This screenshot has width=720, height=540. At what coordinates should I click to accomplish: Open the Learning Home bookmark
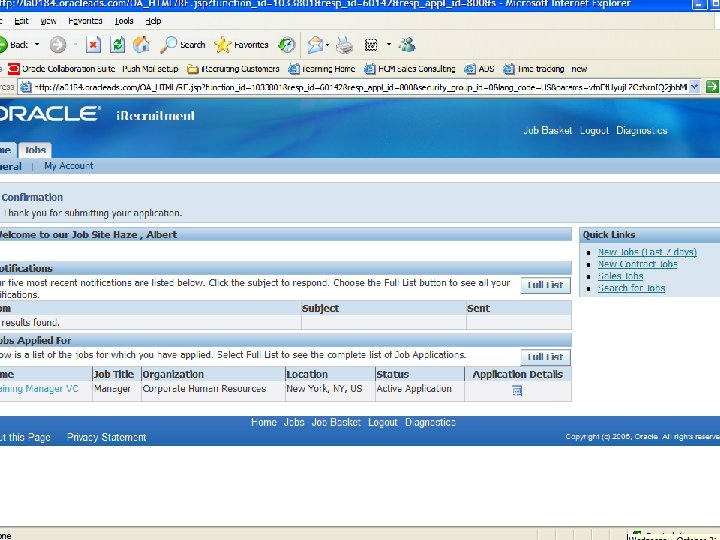pos(322,69)
